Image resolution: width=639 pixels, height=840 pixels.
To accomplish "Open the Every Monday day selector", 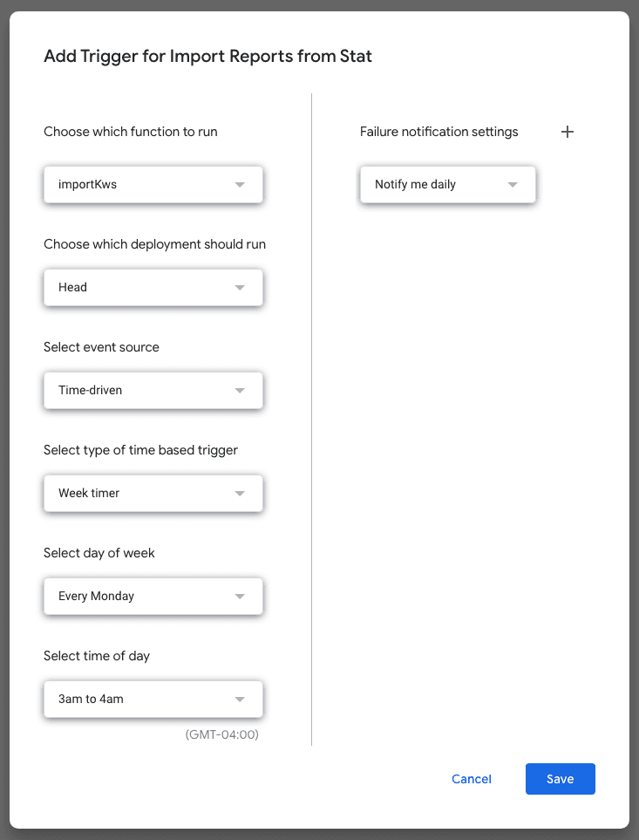I will [153, 596].
